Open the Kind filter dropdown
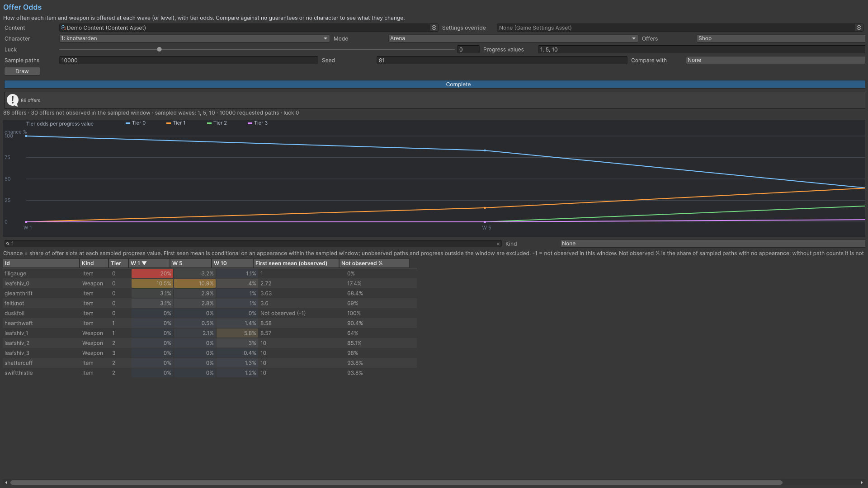Viewport: 868px width, 488px height. [712, 244]
